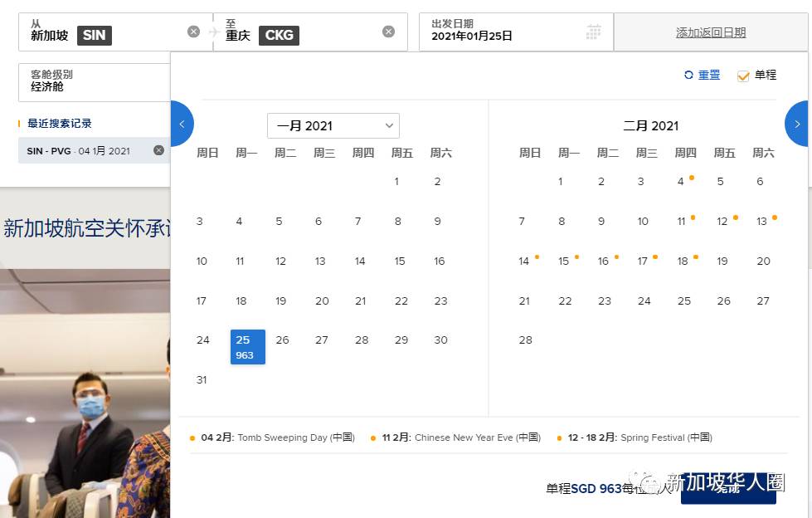Select February 4 Tomb Sweeping Day date

pos(680,182)
